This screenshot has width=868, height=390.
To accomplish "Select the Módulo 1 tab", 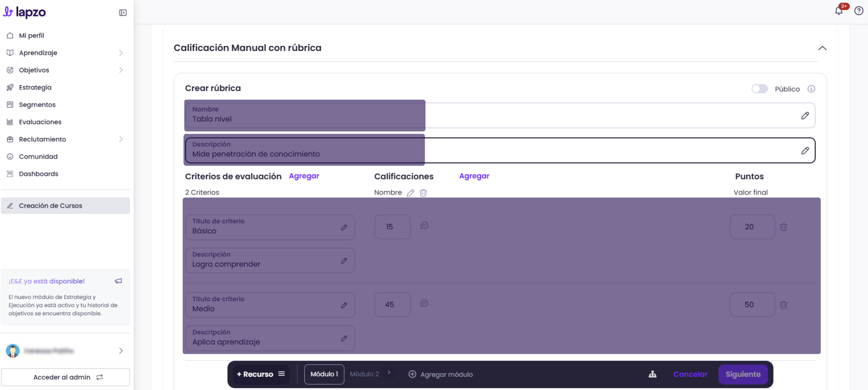I will click(324, 374).
